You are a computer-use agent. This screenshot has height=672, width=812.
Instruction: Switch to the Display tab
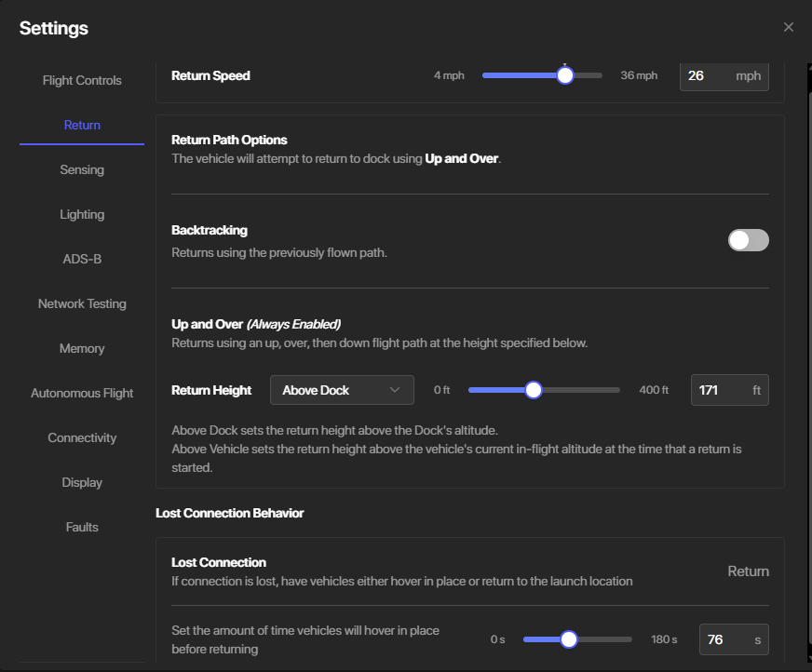[x=82, y=482]
